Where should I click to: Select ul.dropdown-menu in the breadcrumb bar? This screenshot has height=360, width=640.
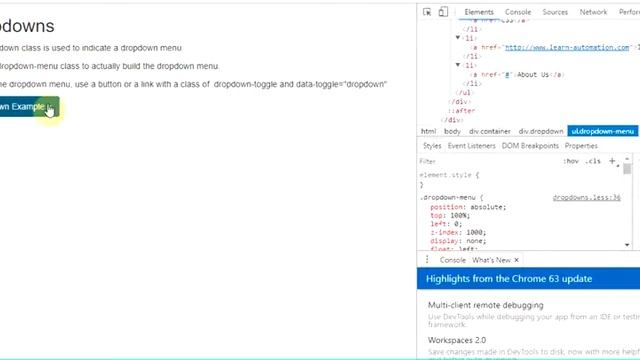tap(602, 131)
